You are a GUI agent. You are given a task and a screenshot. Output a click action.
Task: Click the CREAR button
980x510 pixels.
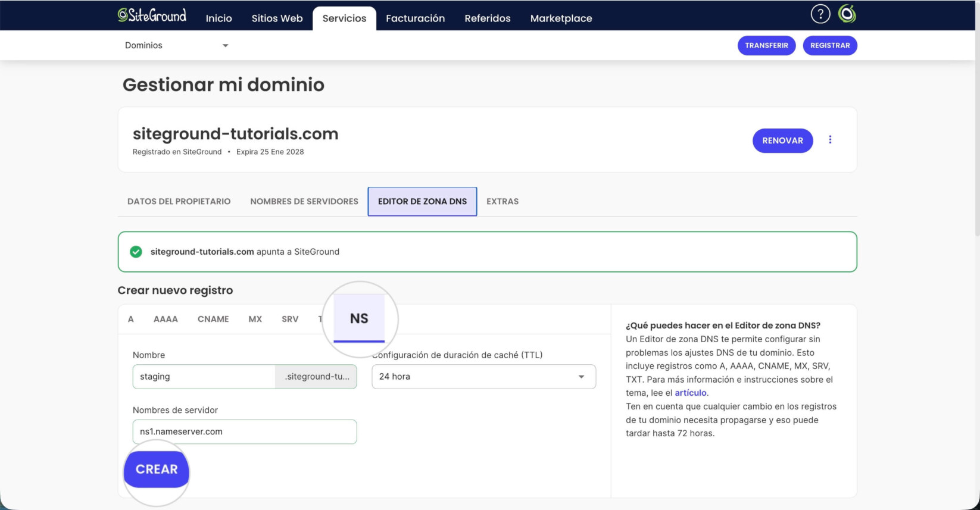pos(157,470)
